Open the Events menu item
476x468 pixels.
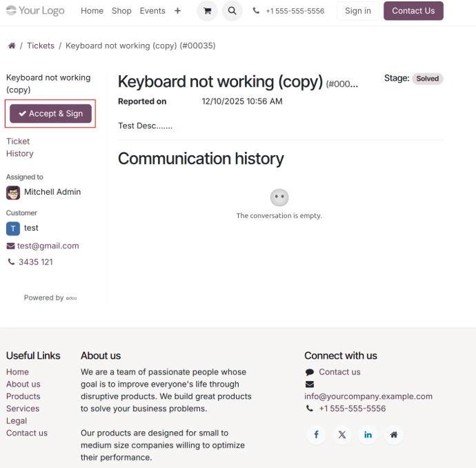(x=152, y=11)
